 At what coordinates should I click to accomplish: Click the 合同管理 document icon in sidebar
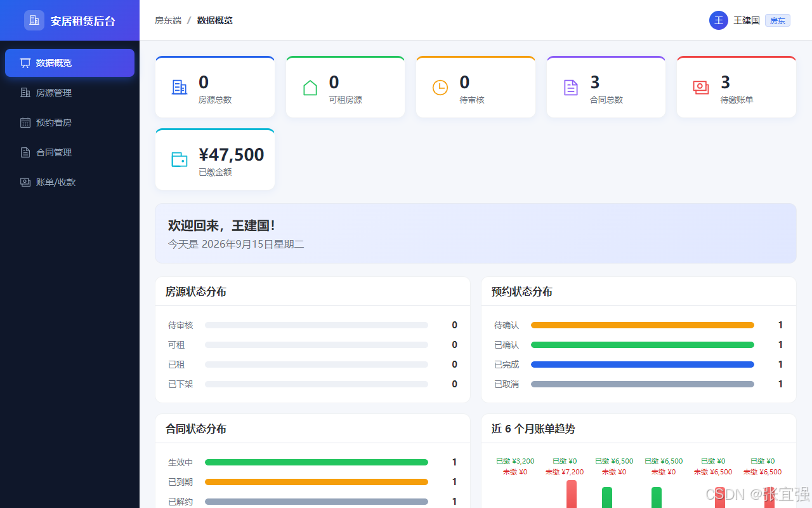(25, 152)
